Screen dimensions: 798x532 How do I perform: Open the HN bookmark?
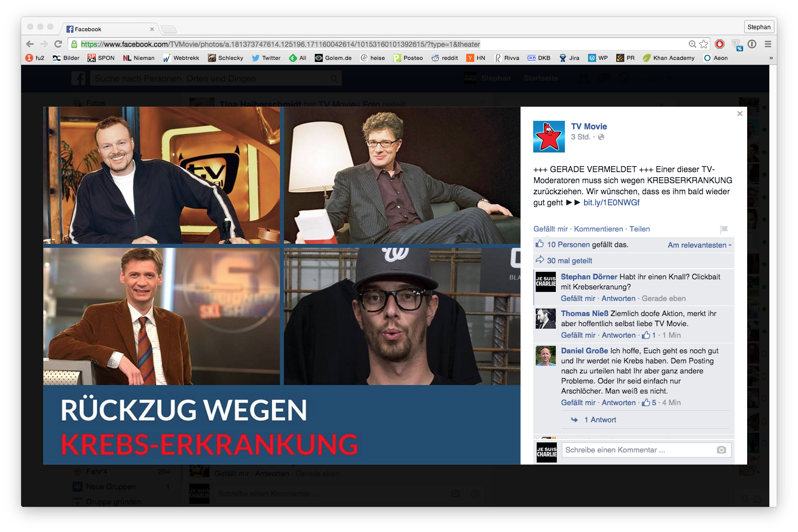(476, 58)
